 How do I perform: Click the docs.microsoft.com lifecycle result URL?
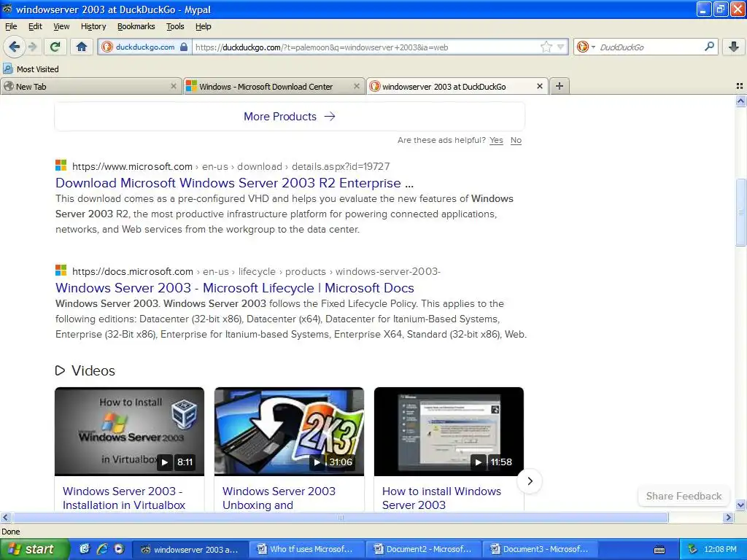pyautogui.click(x=256, y=271)
